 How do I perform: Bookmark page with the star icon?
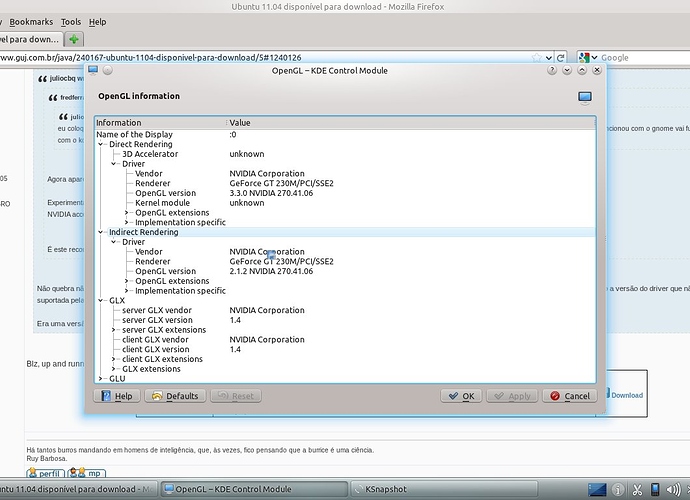536,58
